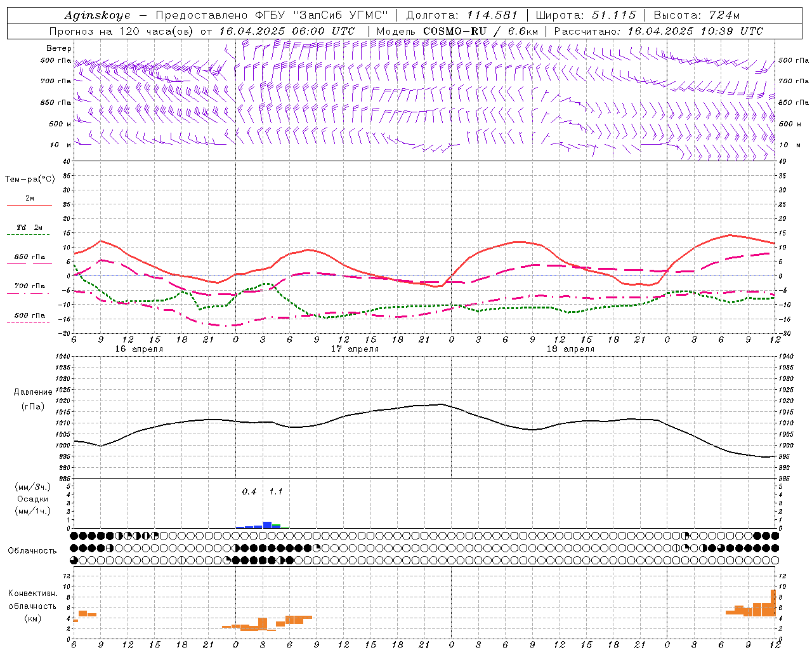Click the (мм/1ч.) precipitation unit label

33,510
